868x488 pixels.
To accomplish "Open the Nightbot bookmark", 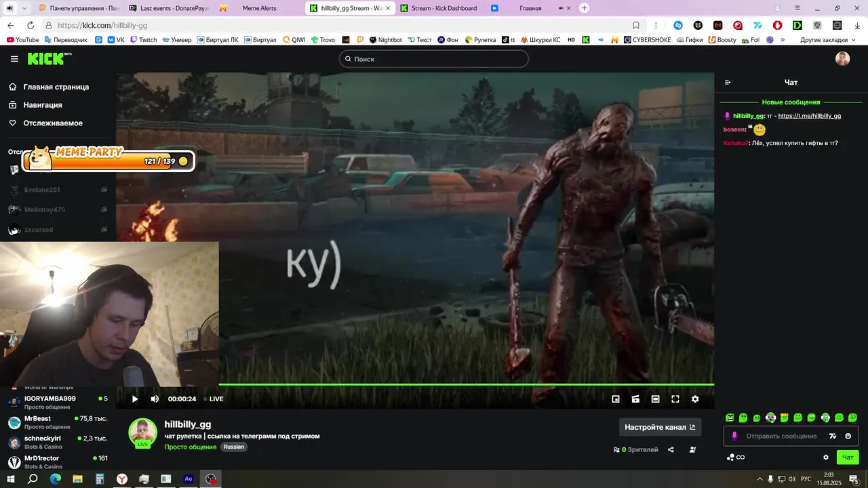I will [x=385, y=40].
